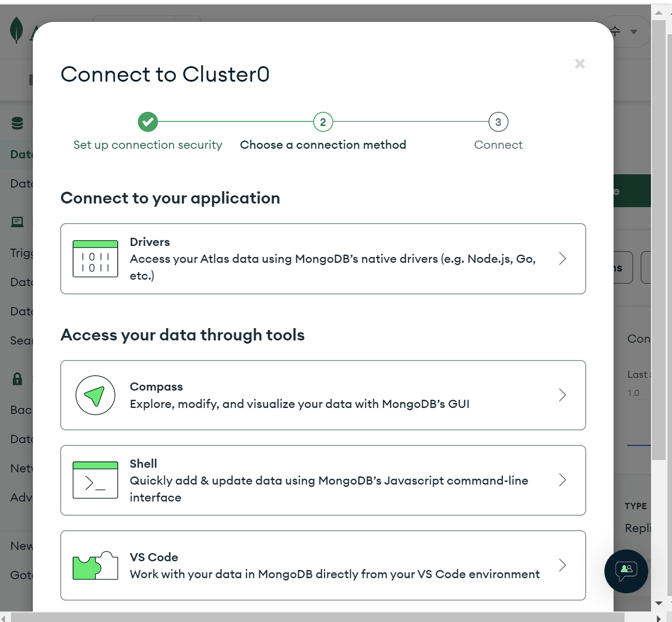
Task: Click the horizontal scrollbar right arrow
Action: [658, 618]
